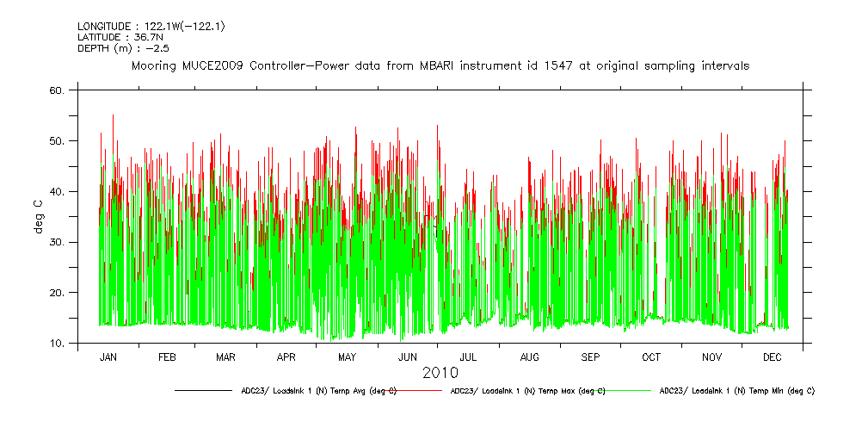Click the Temp Avg legend line sample
Screen dimensions: 868x434
point(205,390)
